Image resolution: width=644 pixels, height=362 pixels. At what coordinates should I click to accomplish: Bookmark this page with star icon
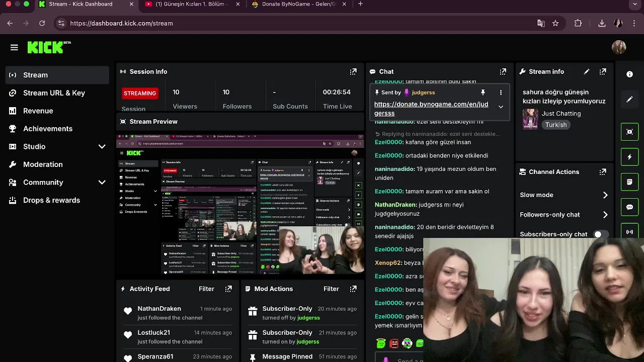[x=555, y=23]
